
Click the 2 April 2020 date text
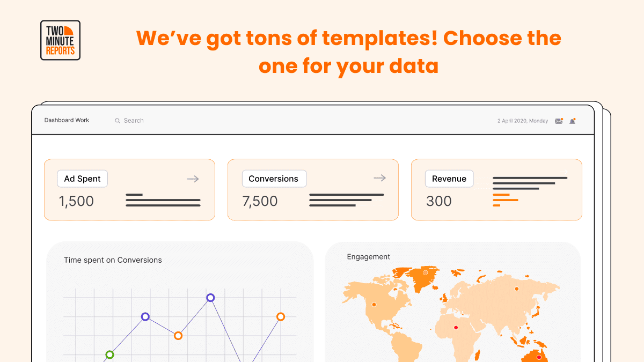click(x=523, y=121)
